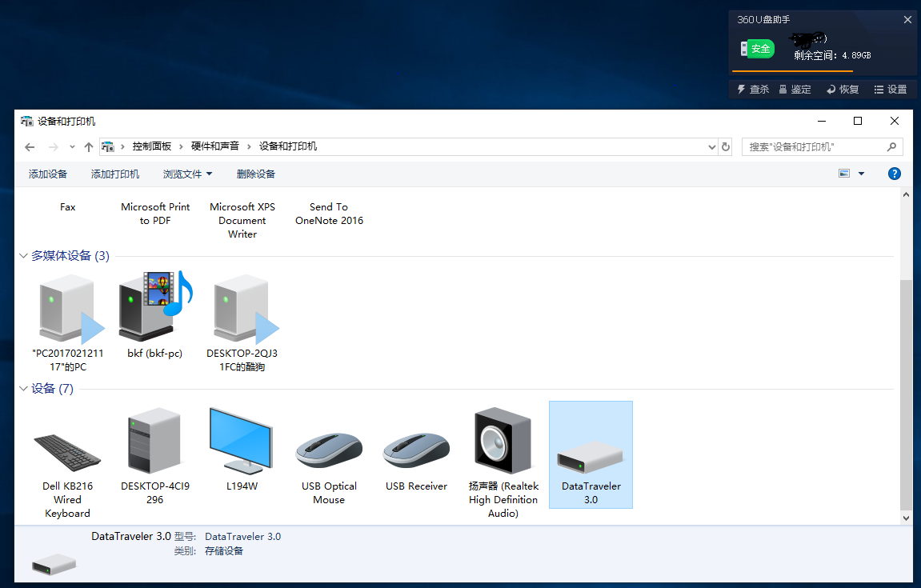Click the scrollbar down arrow
This screenshot has width=921, height=588.
[906, 518]
